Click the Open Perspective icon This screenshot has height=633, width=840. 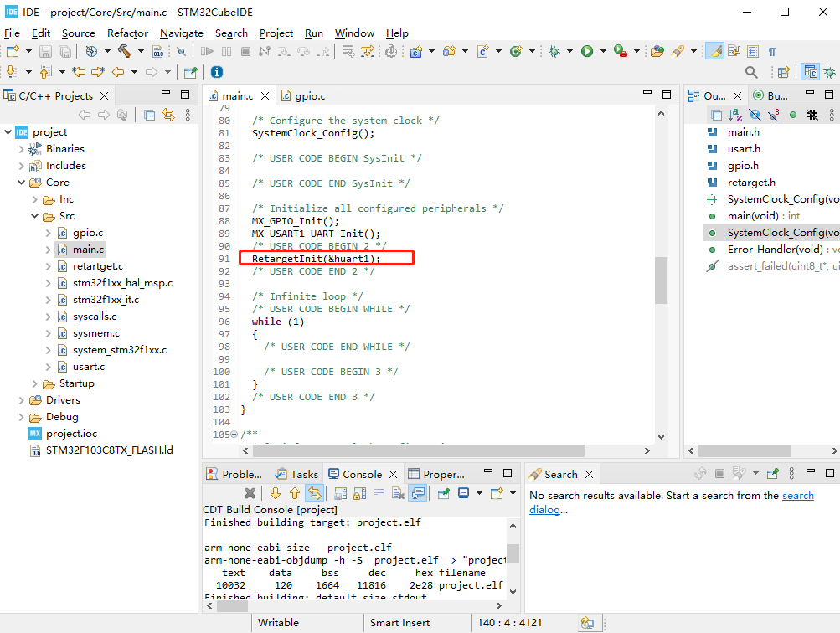coord(783,72)
